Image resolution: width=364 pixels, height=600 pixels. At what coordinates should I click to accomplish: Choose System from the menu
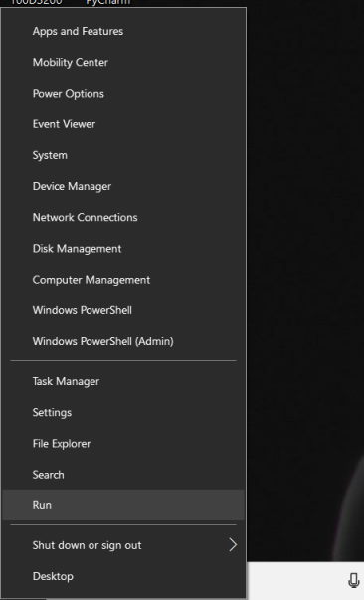pos(123,155)
